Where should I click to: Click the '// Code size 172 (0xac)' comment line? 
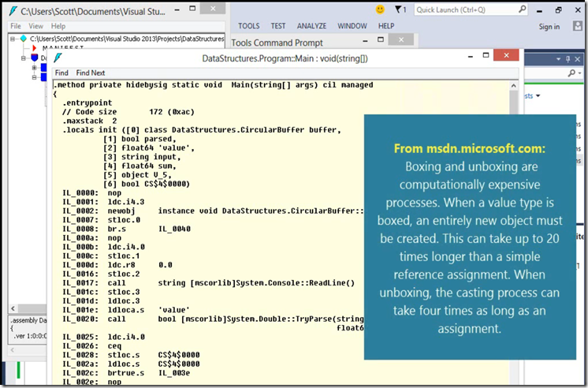click(x=128, y=112)
